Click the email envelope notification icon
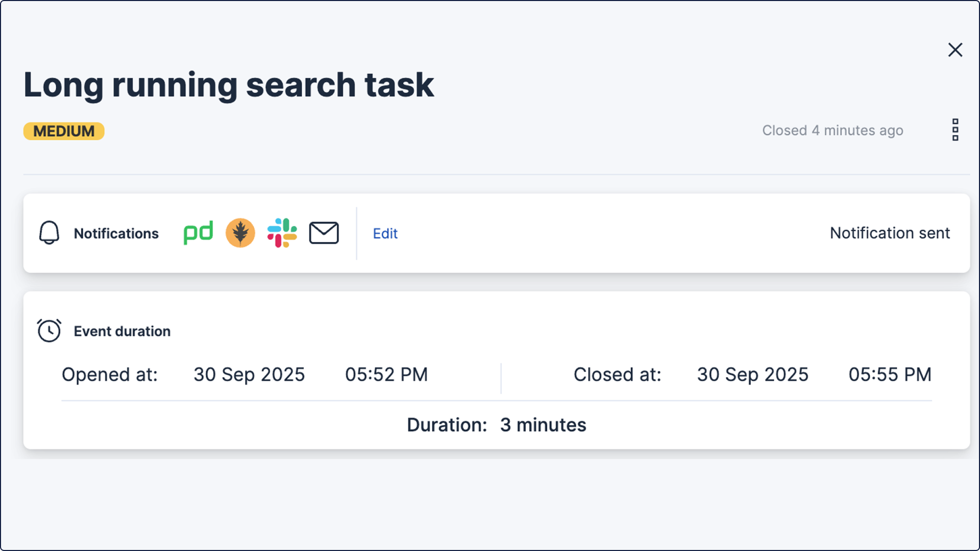980x551 pixels. (324, 233)
